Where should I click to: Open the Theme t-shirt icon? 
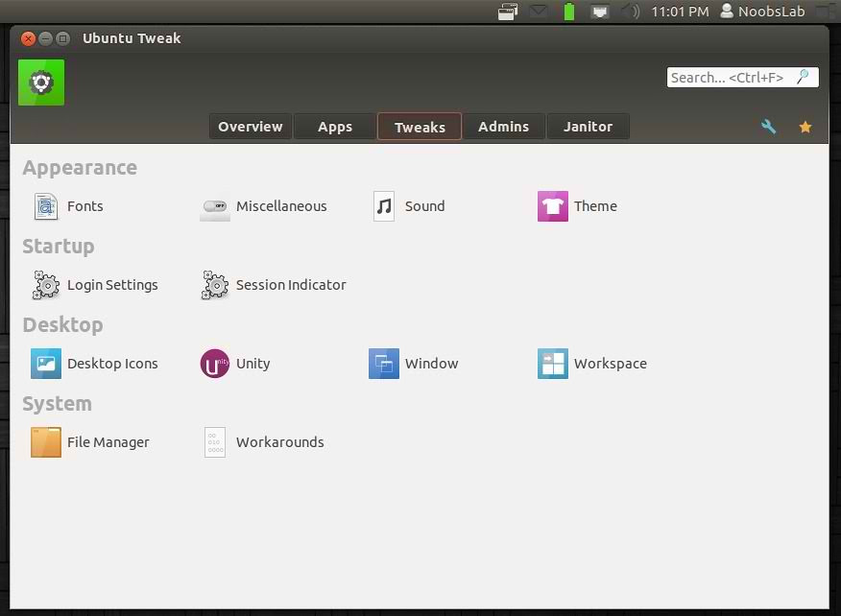(552, 206)
